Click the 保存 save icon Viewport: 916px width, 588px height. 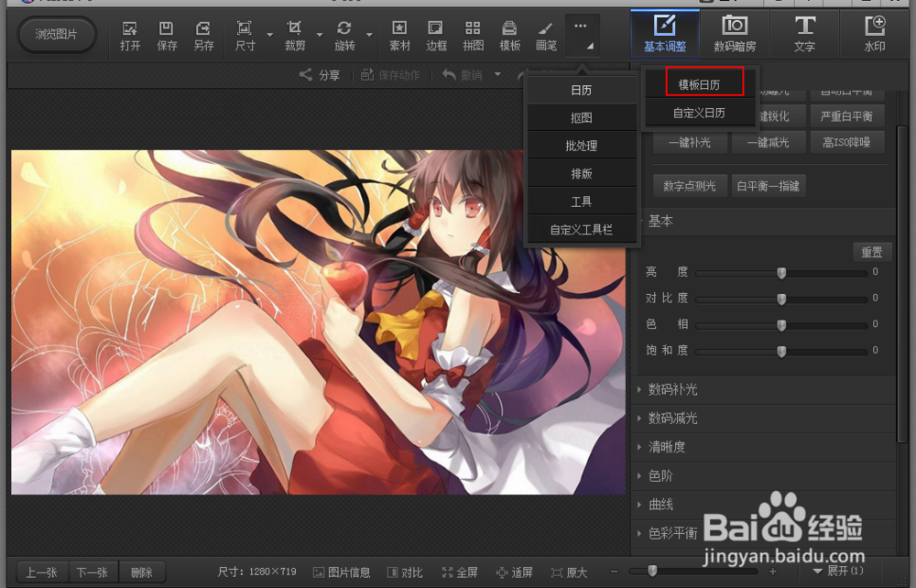[x=167, y=36]
